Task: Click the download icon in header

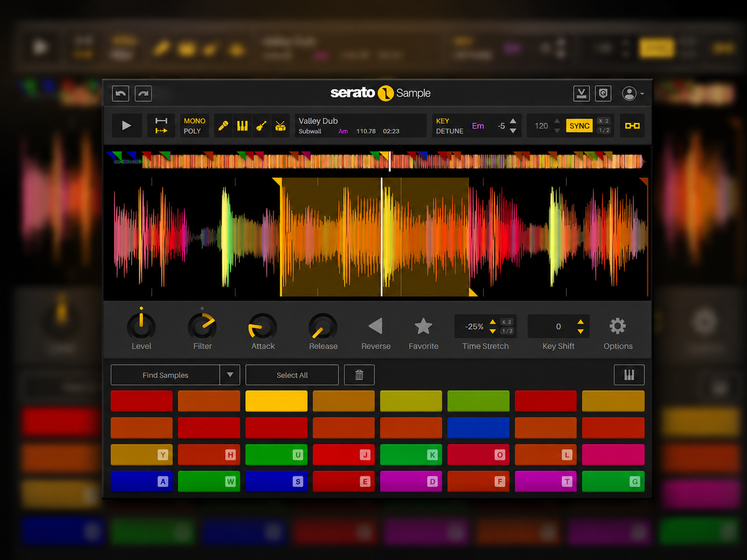Action: tap(581, 93)
